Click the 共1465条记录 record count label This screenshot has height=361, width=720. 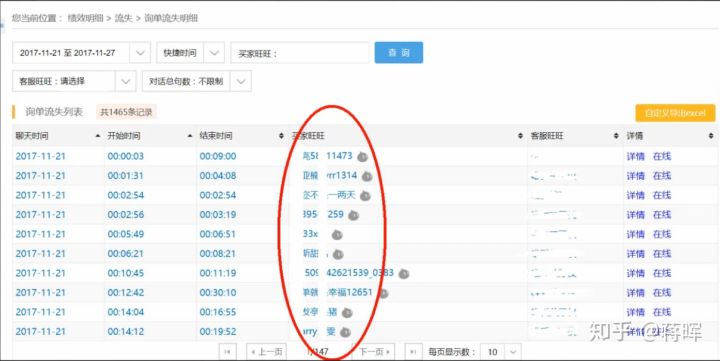(126, 112)
